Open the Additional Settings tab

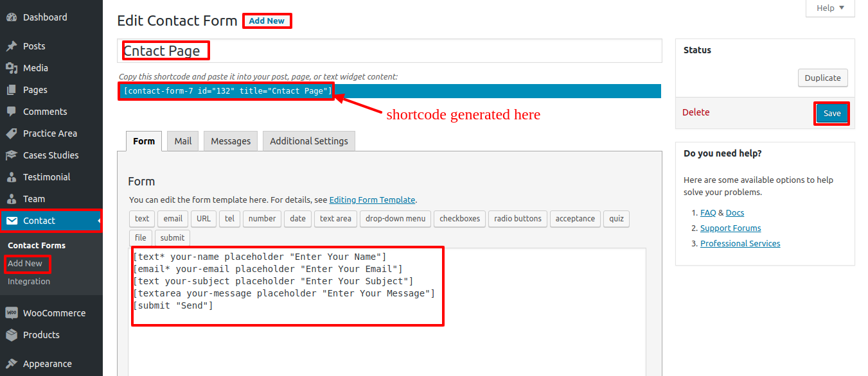click(x=309, y=141)
